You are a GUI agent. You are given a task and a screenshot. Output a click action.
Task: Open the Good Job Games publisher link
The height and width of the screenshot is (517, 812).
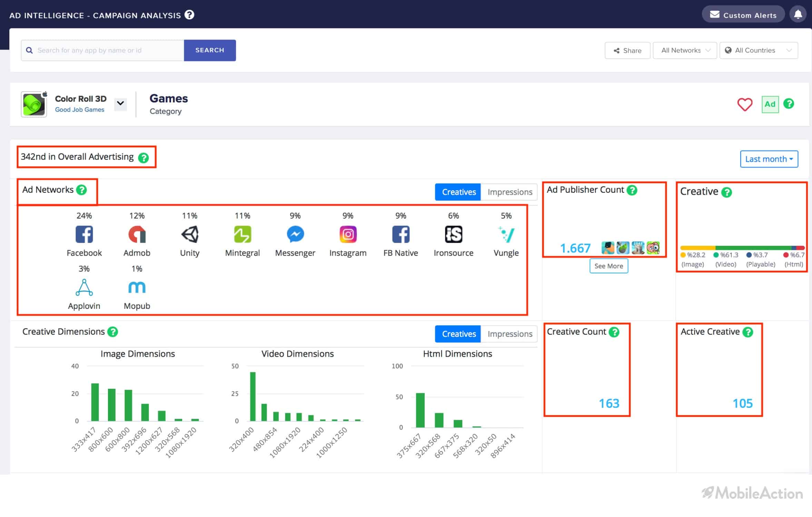(x=80, y=110)
